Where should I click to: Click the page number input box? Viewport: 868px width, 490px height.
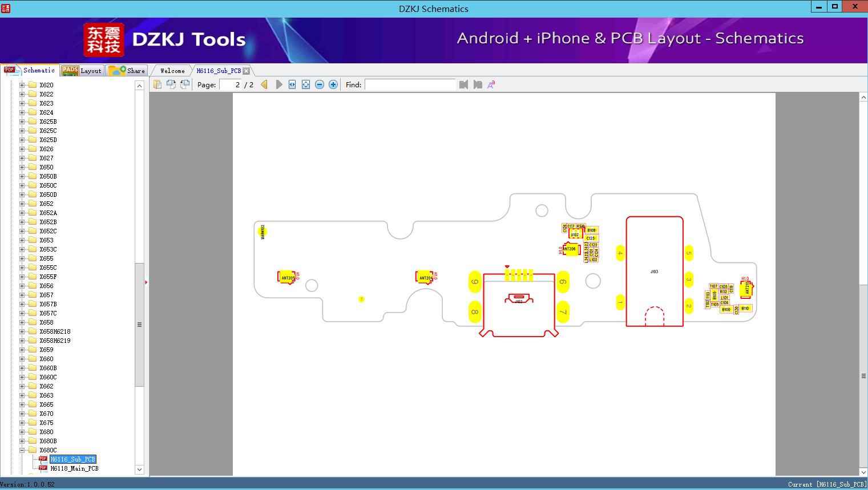(231, 84)
